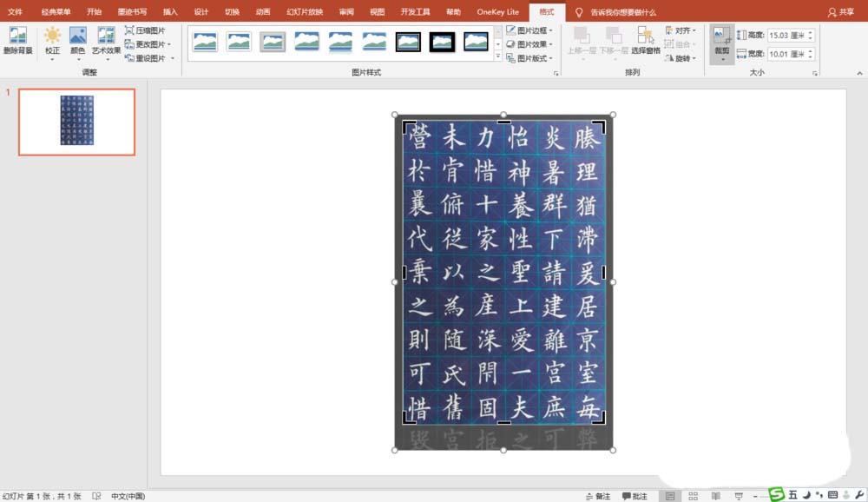Viewport: 868px width, 502px height.
Task: Click the Crop (裁剪) tool icon
Action: [722, 36]
